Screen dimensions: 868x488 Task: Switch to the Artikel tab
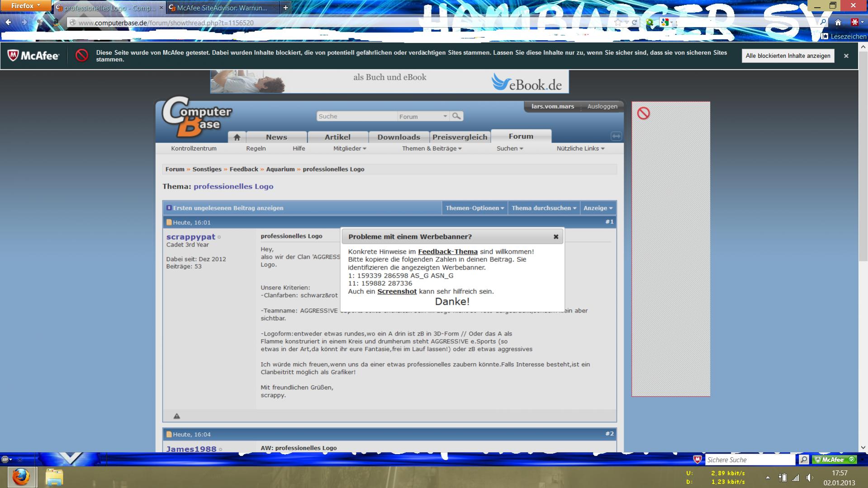tap(337, 137)
